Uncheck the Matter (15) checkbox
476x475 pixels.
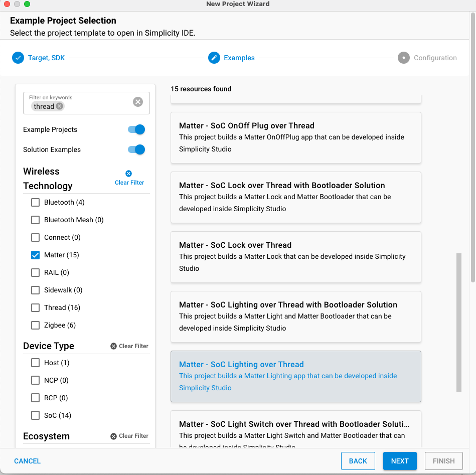coord(36,255)
